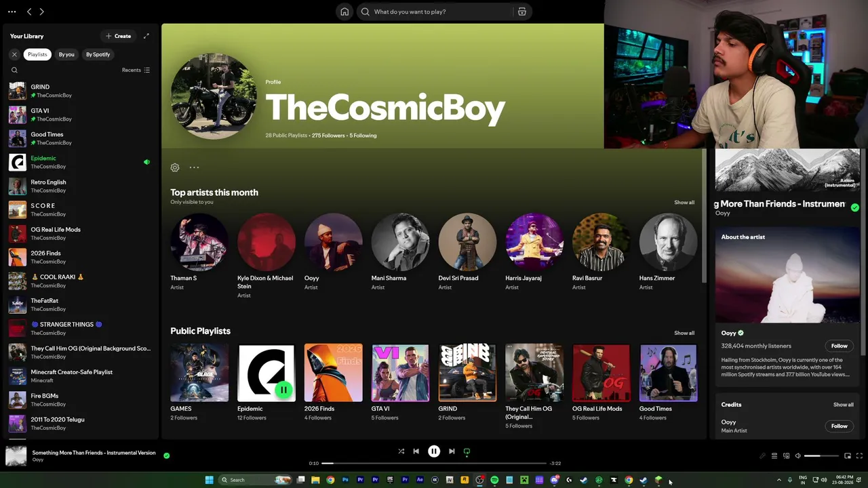This screenshot has height=488, width=868.
Task: Search within Your Library
Action: [x=14, y=70]
